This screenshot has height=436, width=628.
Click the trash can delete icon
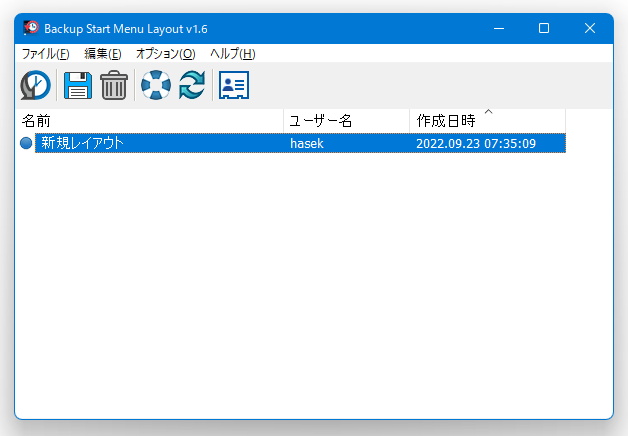(114, 85)
